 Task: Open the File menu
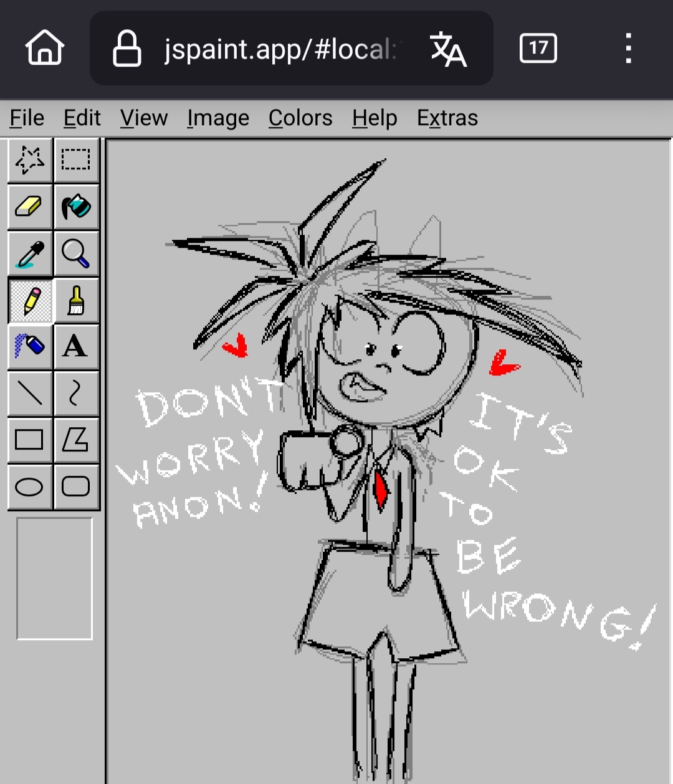coord(27,118)
